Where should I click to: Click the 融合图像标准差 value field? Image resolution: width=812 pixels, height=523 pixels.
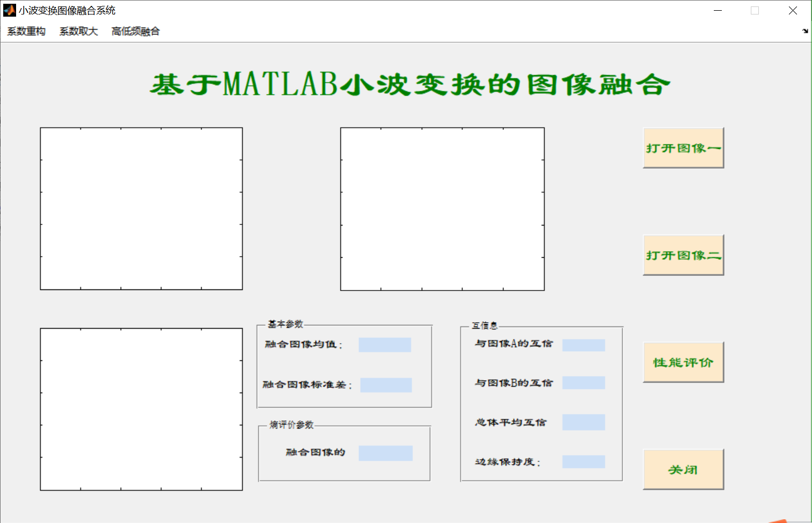(385, 384)
